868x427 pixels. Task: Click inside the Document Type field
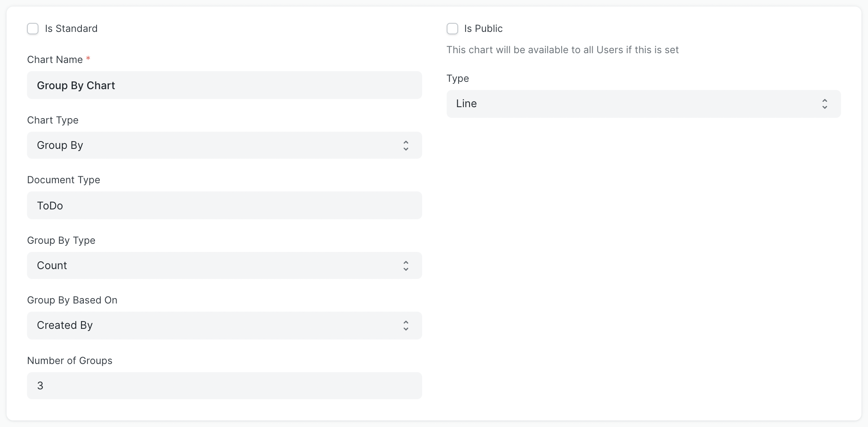pos(224,205)
